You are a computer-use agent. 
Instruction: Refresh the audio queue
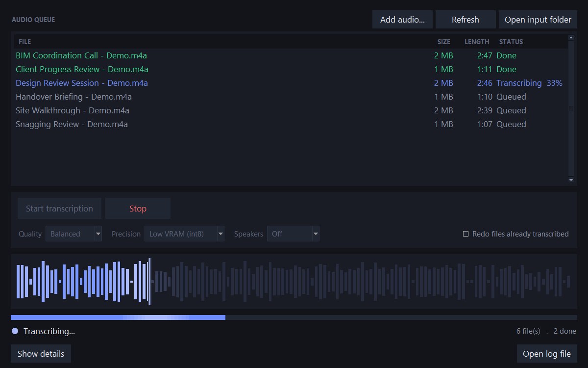click(x=465, y=20)
